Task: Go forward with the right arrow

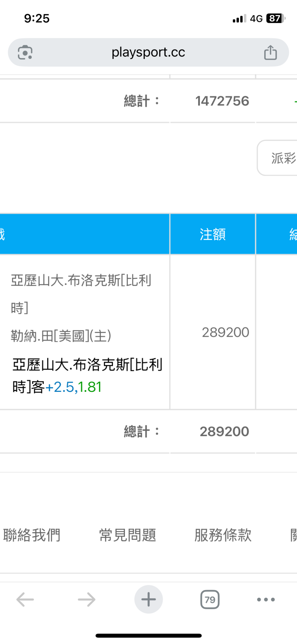Action: click(87, 599)
